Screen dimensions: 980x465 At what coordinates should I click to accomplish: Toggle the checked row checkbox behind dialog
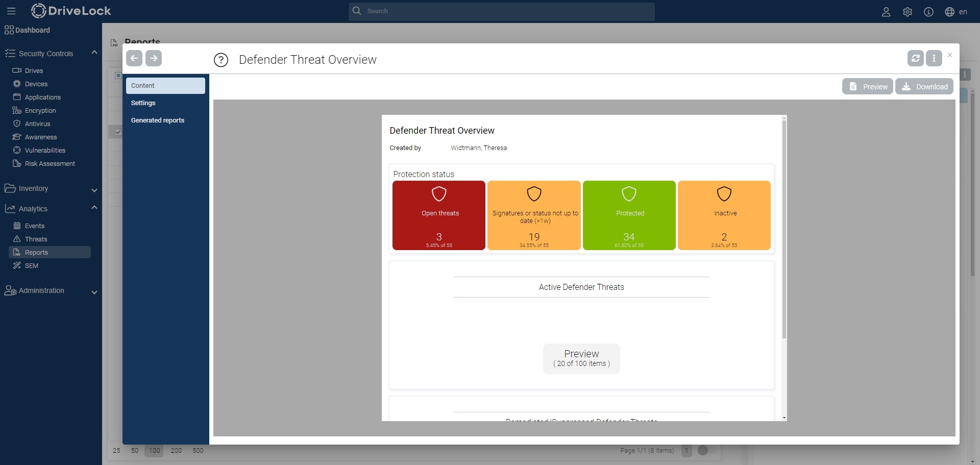[x=118, y=132]
